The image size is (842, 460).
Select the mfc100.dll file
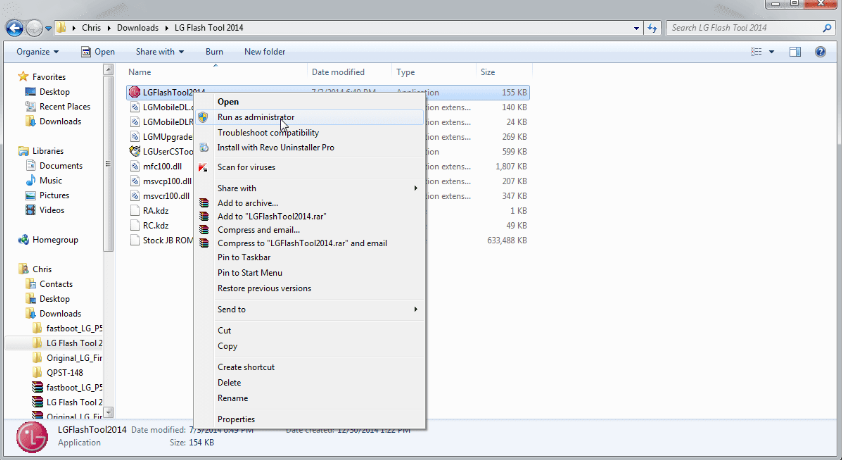162,166
